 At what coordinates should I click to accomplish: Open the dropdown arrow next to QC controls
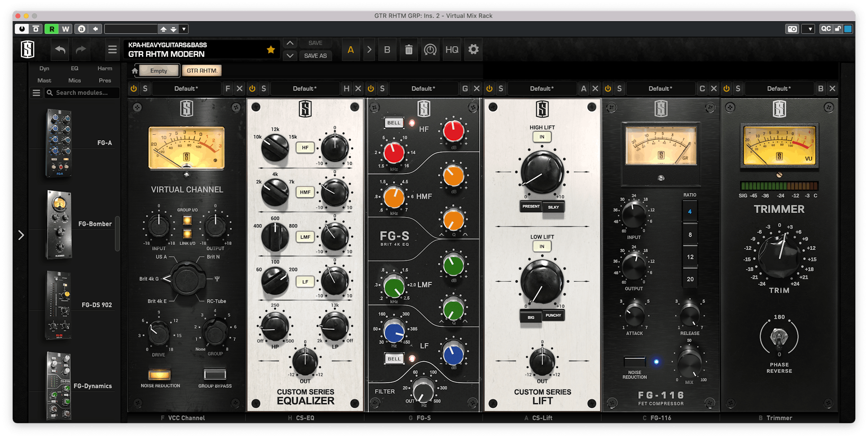point(808,28)
